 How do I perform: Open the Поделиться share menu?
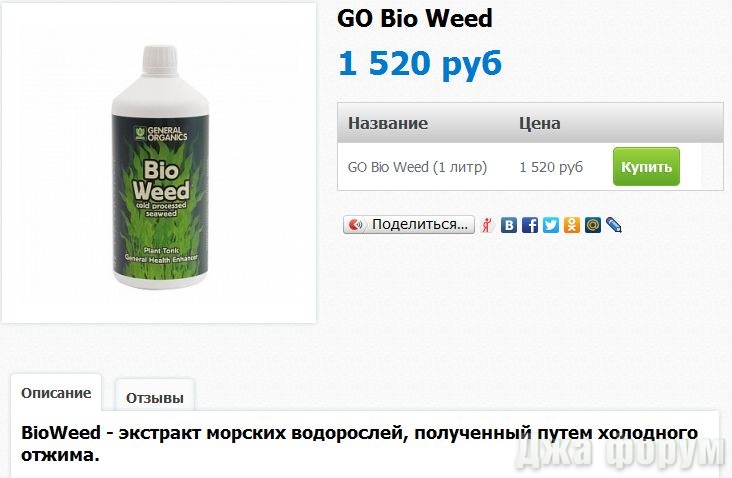click(409, 225)
